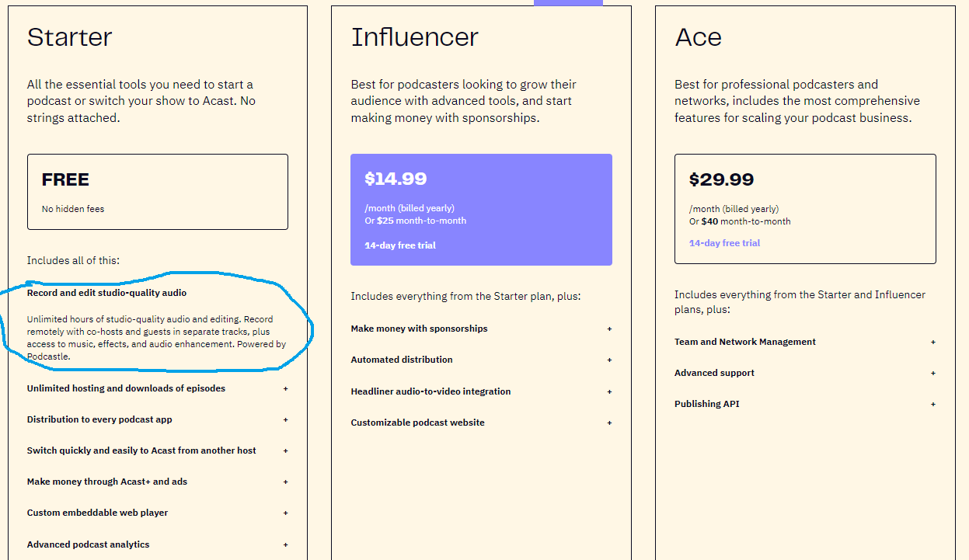This screenshot has width=969, height=560.
Task: Click plus icon beside 'Make money through Acast+ and ads'
Action: click(x=285, y=482)
